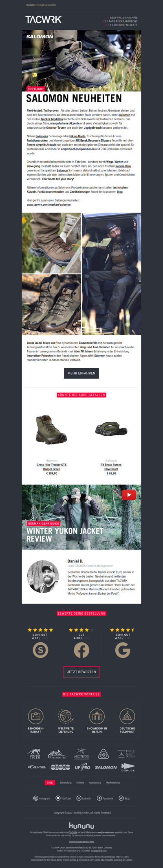Viewport: 163px width, 868px height.
Task: Click the JETZT BEWERTEN button
Action: (x=81, y=672)
